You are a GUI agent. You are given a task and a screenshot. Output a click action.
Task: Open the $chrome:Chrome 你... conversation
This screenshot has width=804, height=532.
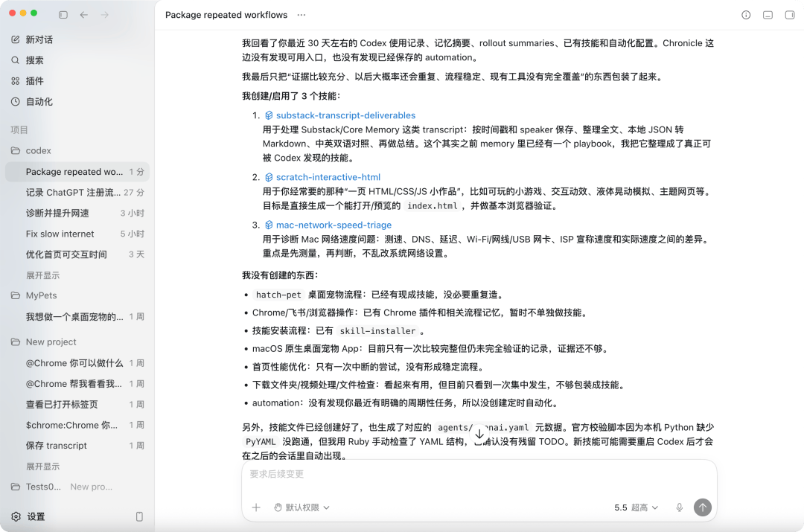pyautogui.click(x=77, y=425)
